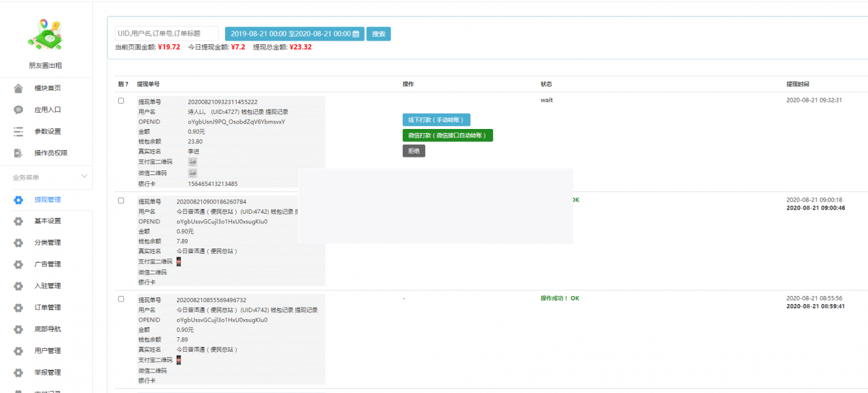Image resolution: width=868 pixels, height=393 pixels.
Task: Click the blue gear icon beside 提现管理
Action: [x=18, y=200]
